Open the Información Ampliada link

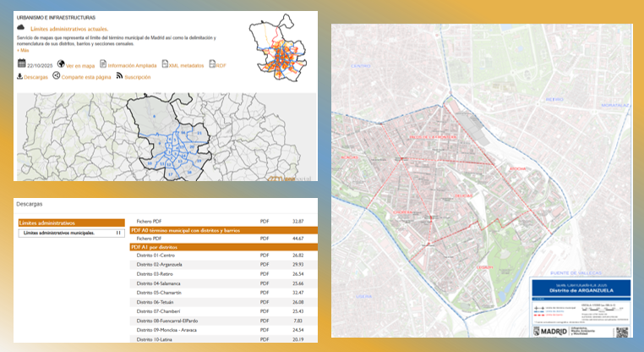(132, 65)
